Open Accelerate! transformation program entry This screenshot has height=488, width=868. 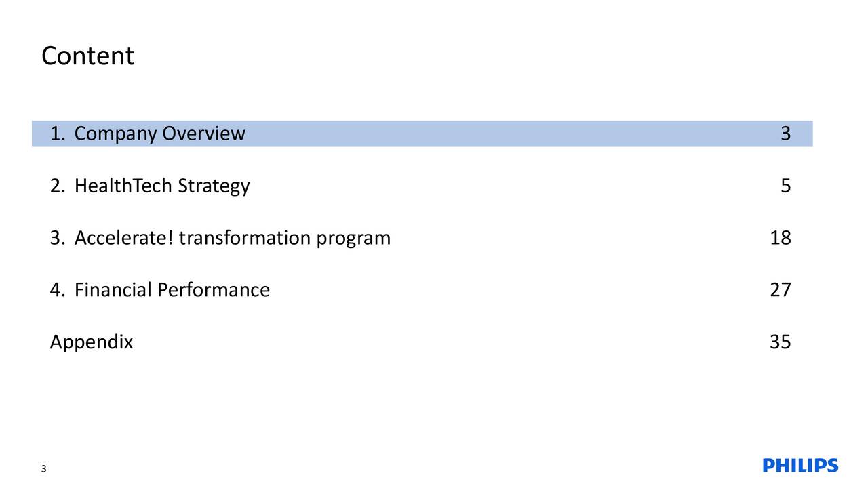tap(233, 239)
